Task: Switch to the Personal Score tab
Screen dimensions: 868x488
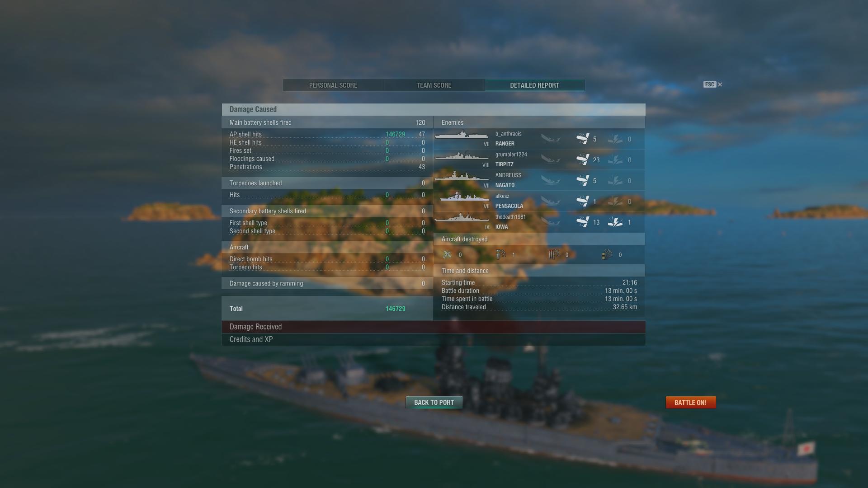Action: pyautogui.click(x=333, y=85)
